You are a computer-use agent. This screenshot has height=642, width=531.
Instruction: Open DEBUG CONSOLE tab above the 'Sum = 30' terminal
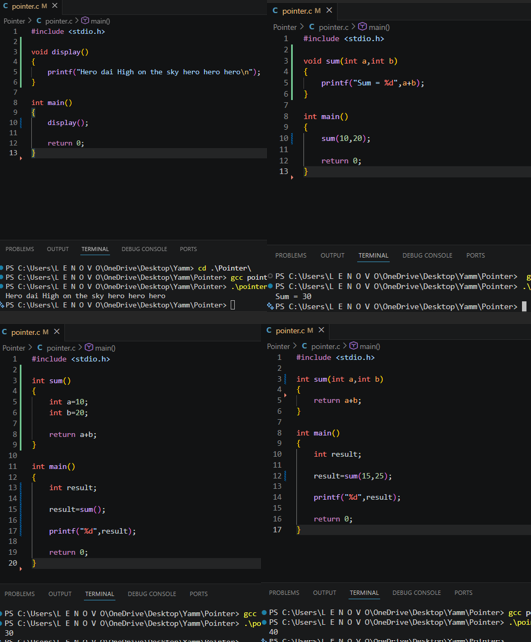pyautogui.click(x=427, y=255)
